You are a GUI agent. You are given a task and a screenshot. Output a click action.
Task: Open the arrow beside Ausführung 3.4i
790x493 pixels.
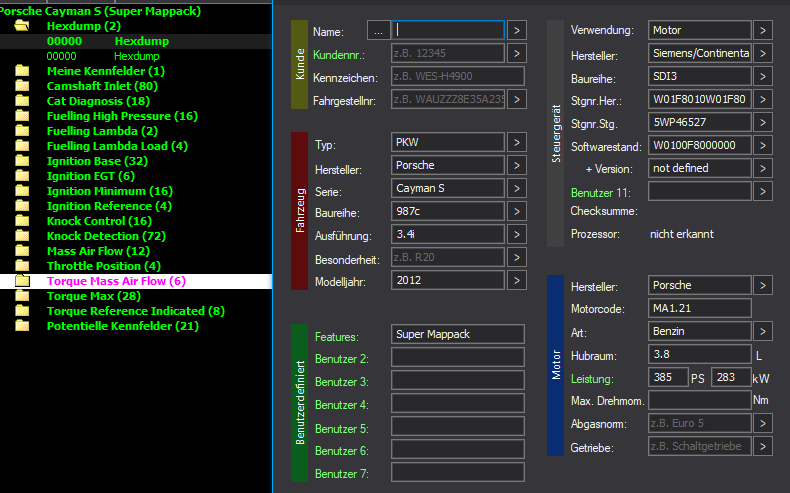point(516,234)
